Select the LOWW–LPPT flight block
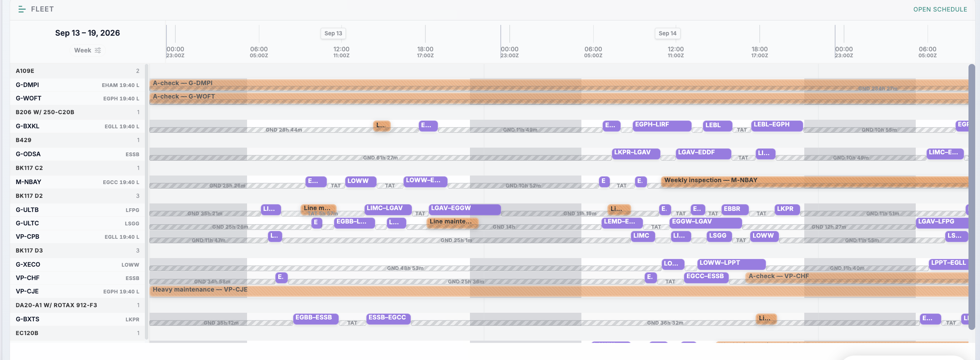 [731, 264]
